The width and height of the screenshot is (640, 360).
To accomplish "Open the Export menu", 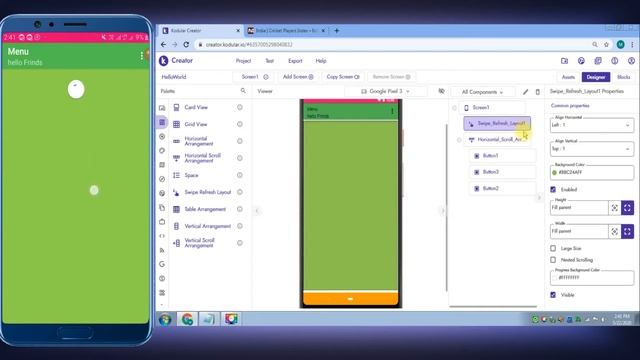I will coord(295,61).
